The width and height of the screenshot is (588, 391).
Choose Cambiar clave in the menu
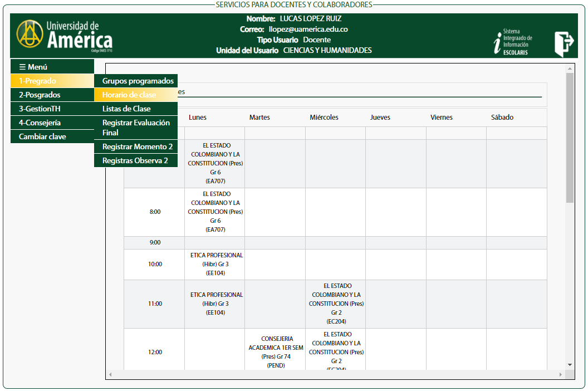(52, 136)
